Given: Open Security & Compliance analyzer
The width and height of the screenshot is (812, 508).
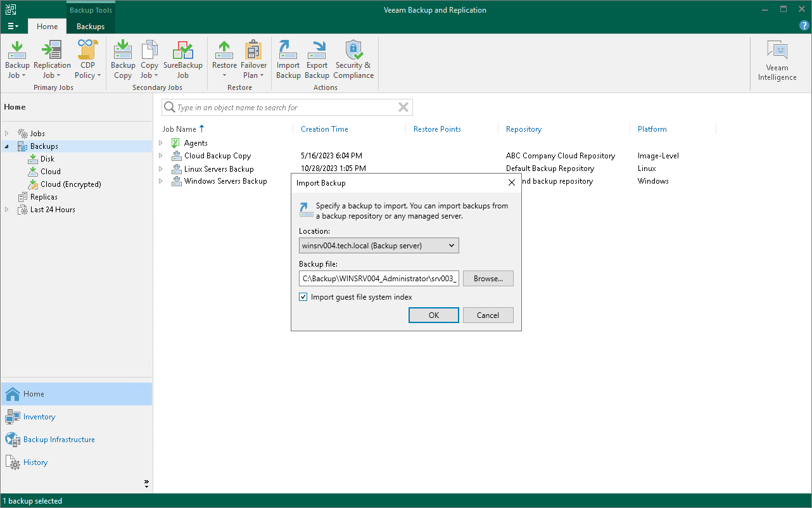Looking at the screenshot, I should 353,57.
